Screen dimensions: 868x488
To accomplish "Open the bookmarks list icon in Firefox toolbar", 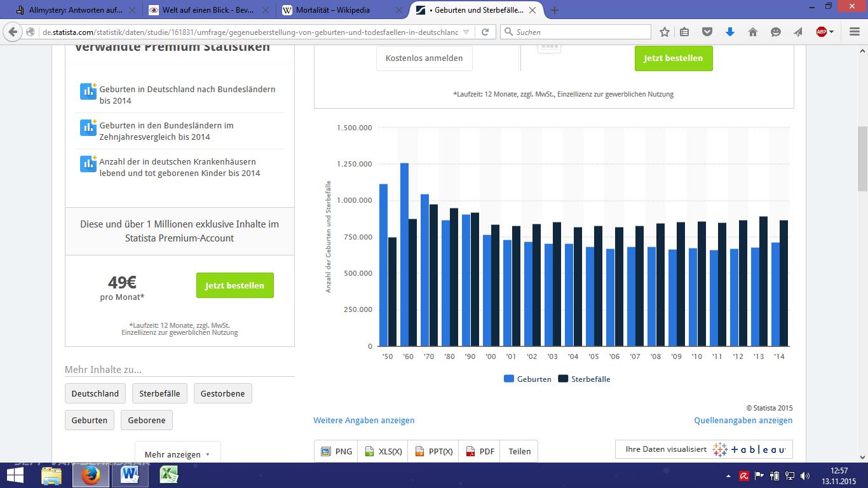I will tap(684, 32).
